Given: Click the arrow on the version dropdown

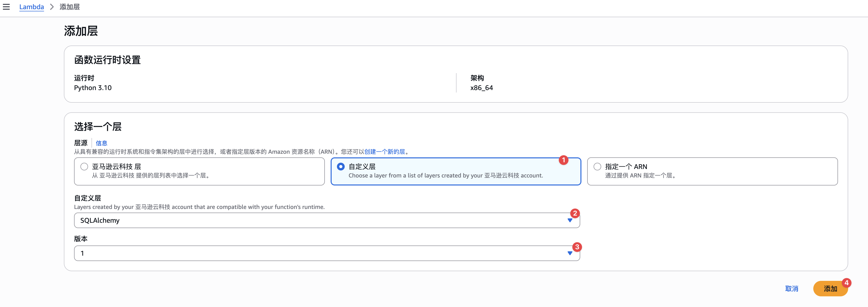Looking at the screenshot, I should coord(570,253).
